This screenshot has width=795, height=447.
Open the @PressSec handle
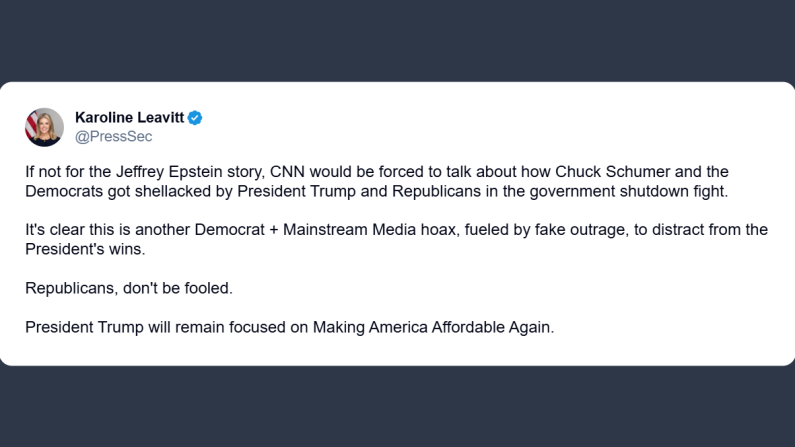[114, 136]
